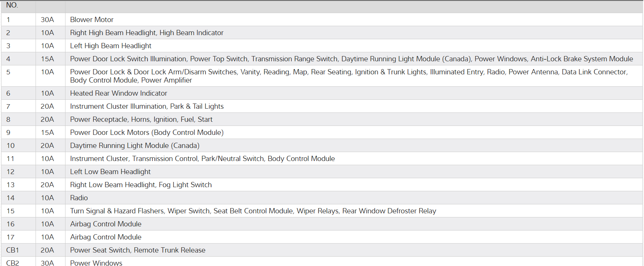Select the Radio description in row 14
This screenshot has width=644, height=266.
coord(79,198)
